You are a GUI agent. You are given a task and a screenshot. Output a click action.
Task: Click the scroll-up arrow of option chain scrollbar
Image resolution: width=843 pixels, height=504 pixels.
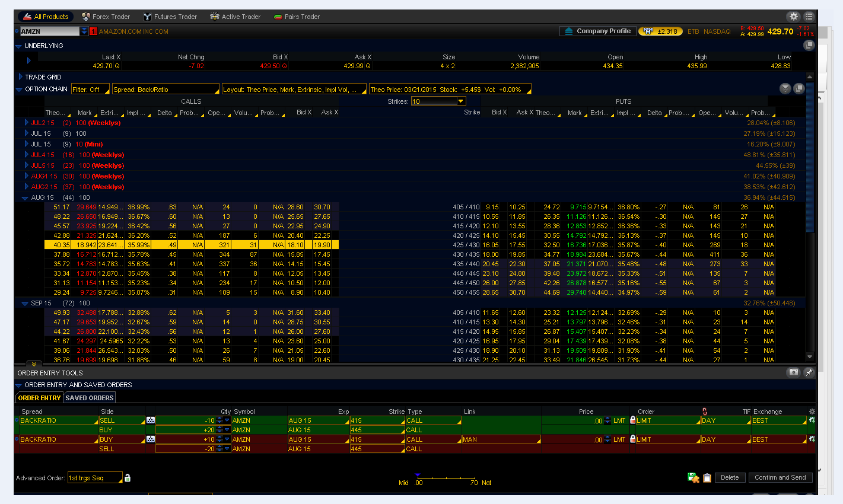click(810, 77)
